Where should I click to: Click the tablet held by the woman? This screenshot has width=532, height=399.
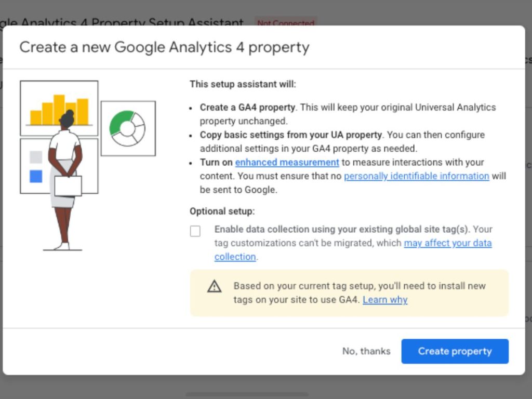(68, 186)
